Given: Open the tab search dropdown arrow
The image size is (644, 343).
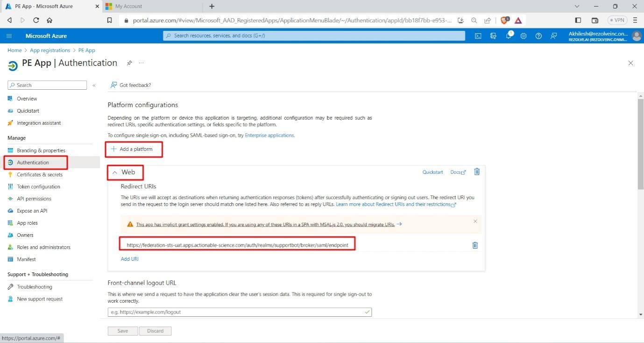Looking at the screenshot, I should tap(577, 7).
